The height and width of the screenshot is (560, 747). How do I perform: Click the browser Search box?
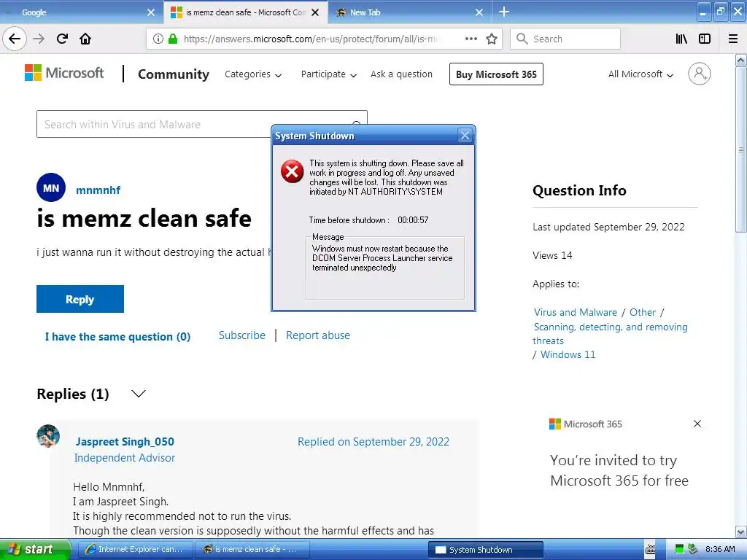(565, 39)
